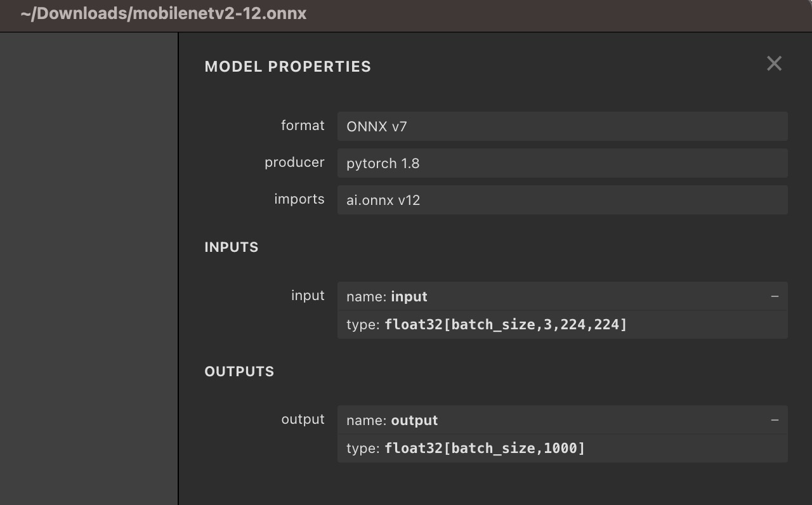Click the 'output' label under OUTPUTS
The width and height of the screenshot is (812, 505).
click(x=303, y=419)
